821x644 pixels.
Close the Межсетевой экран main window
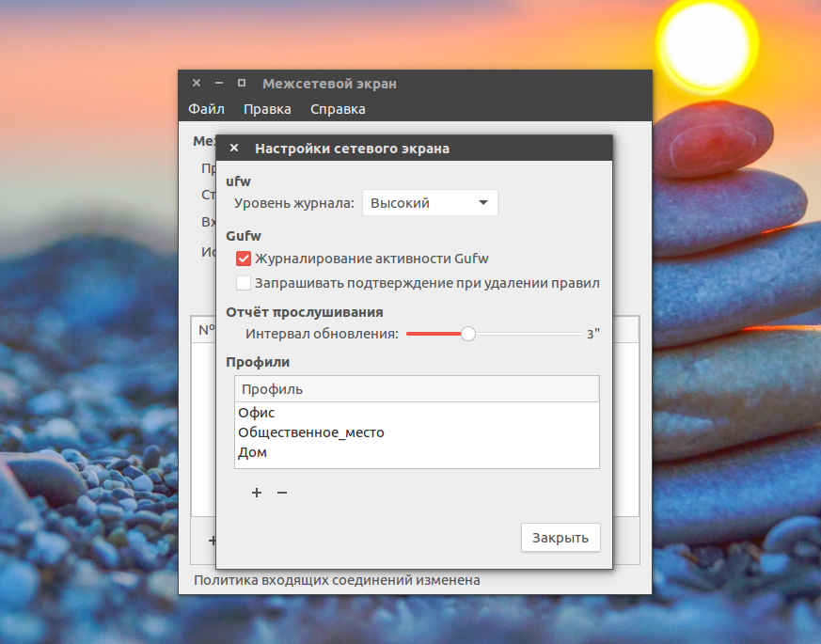[x=196, y=84]
